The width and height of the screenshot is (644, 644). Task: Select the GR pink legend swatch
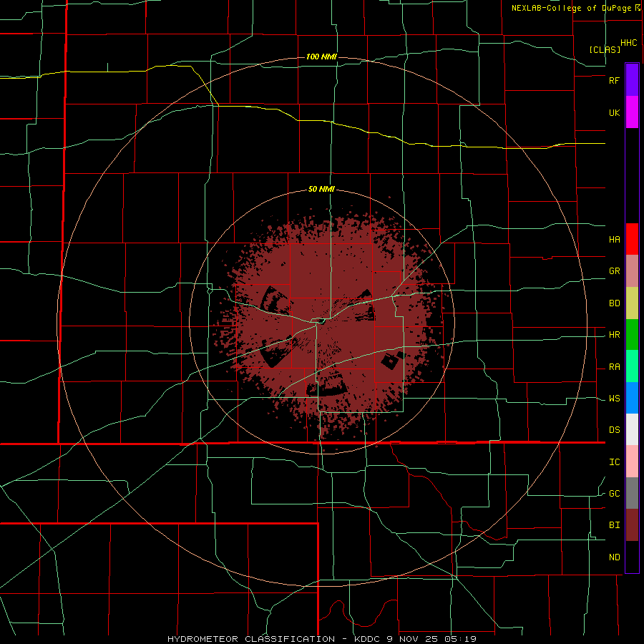pyautogui.click(x=632, y=271)
